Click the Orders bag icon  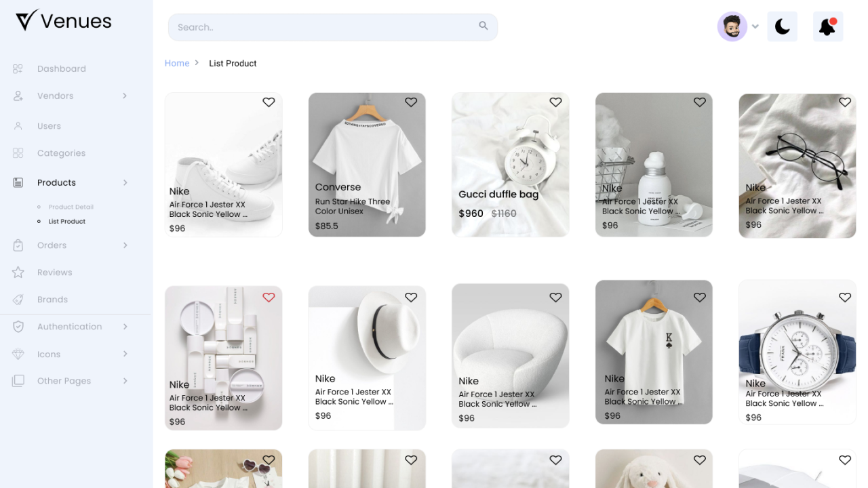pyautogui.click(x=18, y=245)
